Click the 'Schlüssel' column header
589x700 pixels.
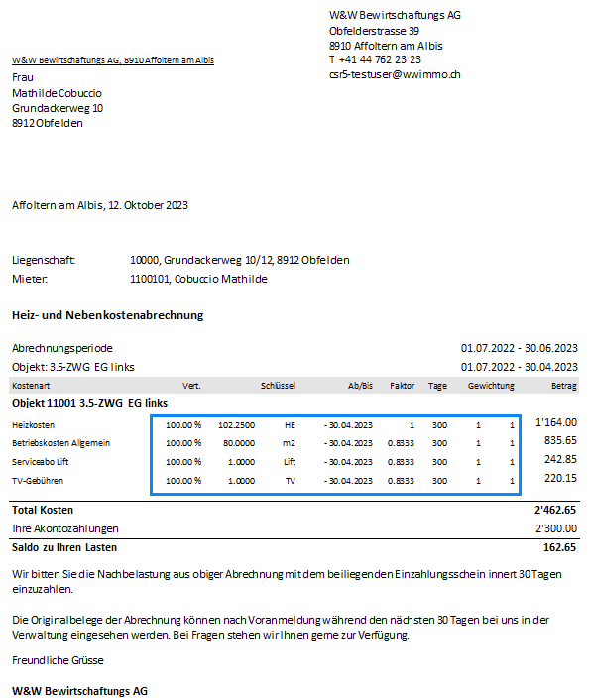279,386
